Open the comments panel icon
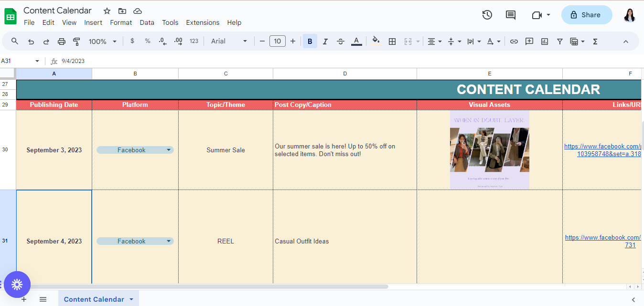 [511, 15]
